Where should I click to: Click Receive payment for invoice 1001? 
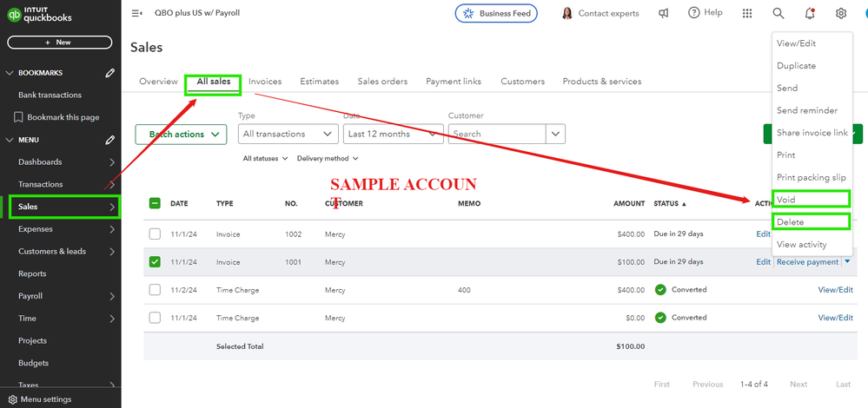(807, 262)
